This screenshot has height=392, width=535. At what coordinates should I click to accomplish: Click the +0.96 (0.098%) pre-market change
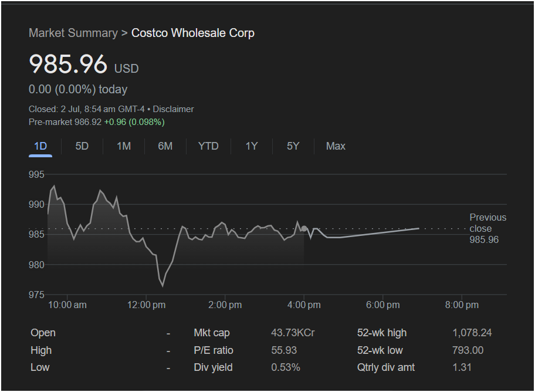click(134, 122)
